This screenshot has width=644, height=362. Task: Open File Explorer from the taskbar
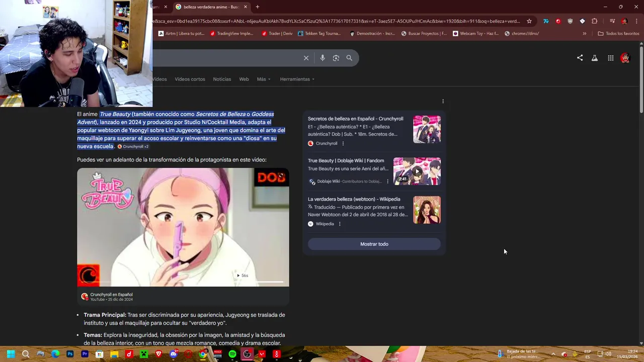pos(114,354)
